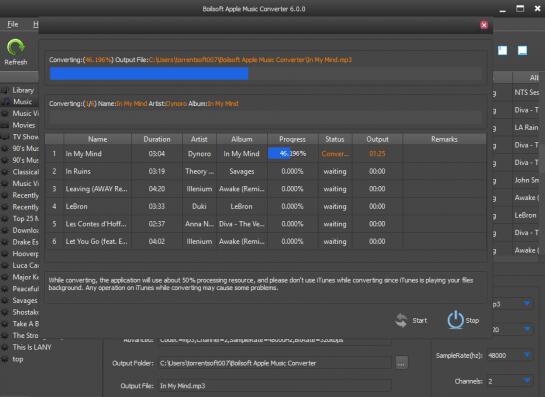The height and width of the screenshot is (397, 545).
Task: Maximize the Boilsoft converter window
Action: [520, 9]
